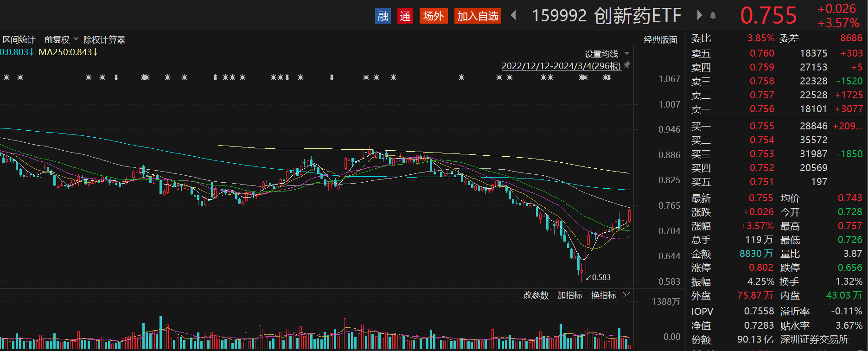Click 换指标 to switch indicator
This screenshot has width=868, height=351.
click(x=603, y=295)
